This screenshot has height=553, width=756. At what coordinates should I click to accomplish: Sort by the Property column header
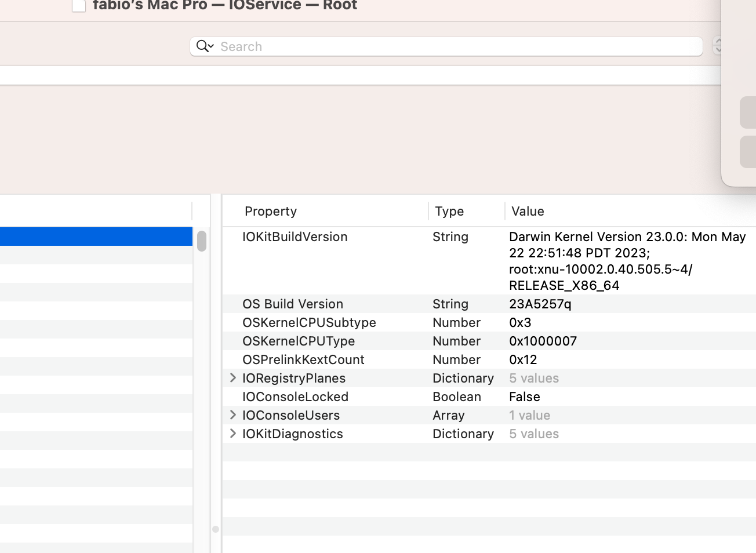pyautogui.click(x=271, y=211)
